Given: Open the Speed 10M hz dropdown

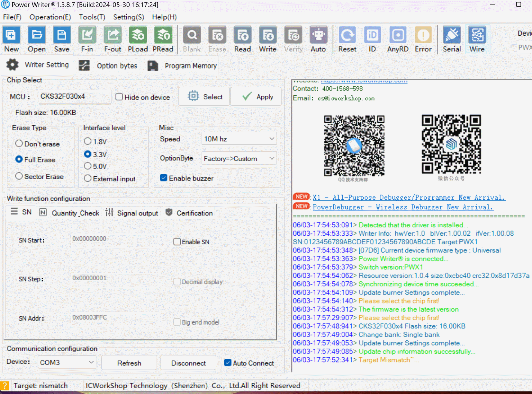Looking at the screenshot, I should [239, 139].
